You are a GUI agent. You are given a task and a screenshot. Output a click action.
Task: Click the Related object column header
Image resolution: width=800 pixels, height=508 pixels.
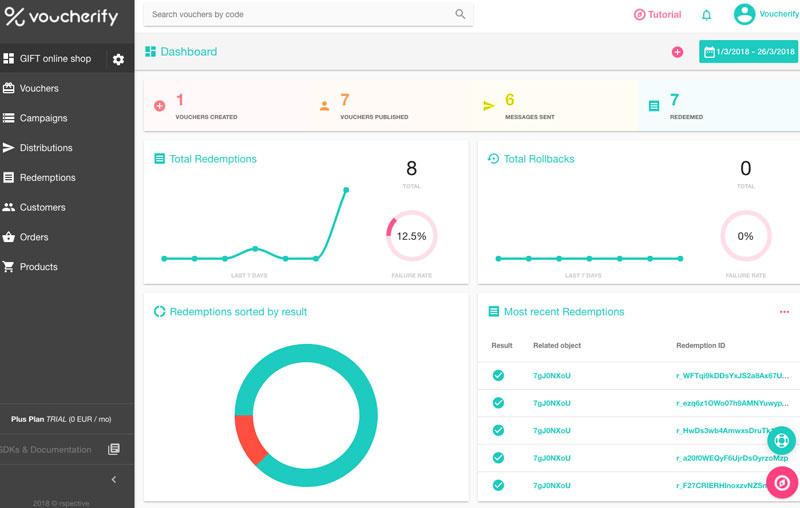[x=557, y=345]
